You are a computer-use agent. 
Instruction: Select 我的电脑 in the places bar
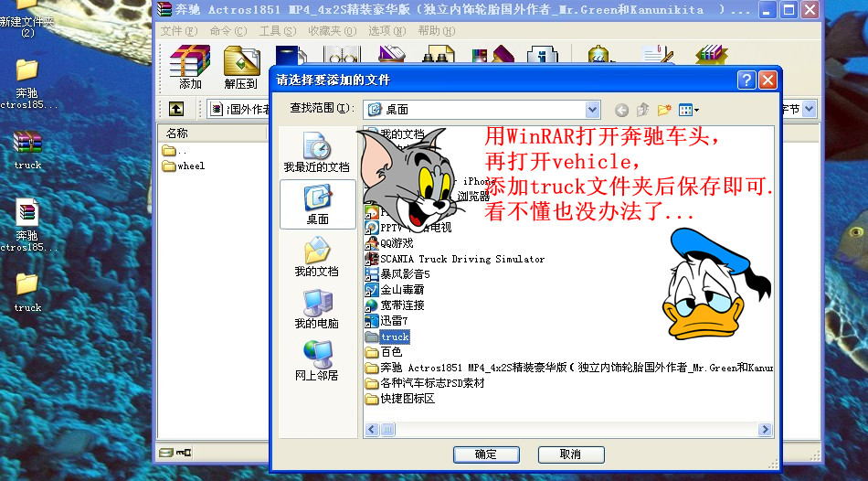point(317,308)
